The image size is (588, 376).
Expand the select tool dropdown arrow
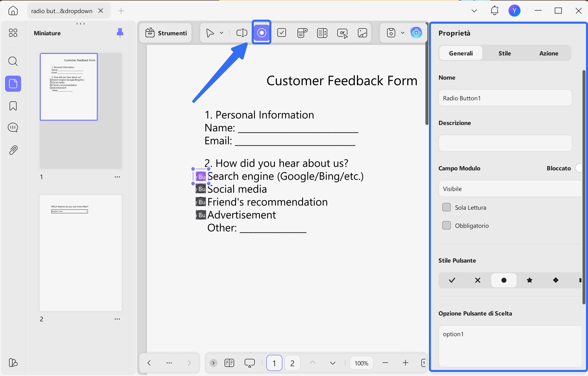(222, 33)
